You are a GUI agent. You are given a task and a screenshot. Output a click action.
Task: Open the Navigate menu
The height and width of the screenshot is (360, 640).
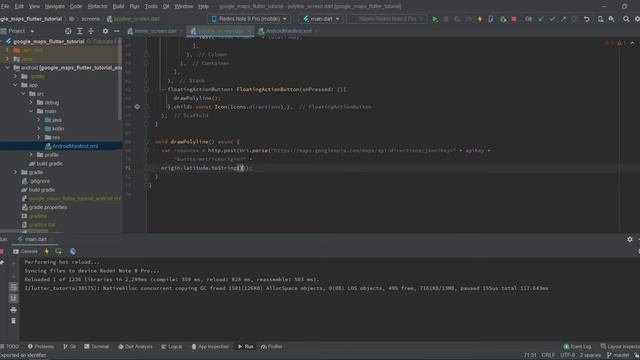coord(55,6)
